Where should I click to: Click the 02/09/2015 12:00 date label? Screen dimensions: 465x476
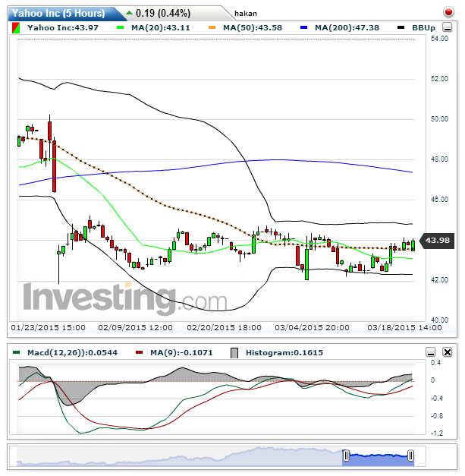click(x=135, y=328)
